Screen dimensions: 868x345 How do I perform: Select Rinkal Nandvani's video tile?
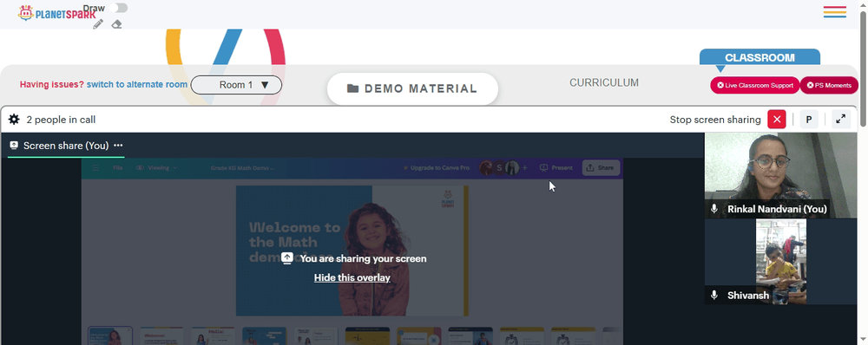[x=780, y=175]
